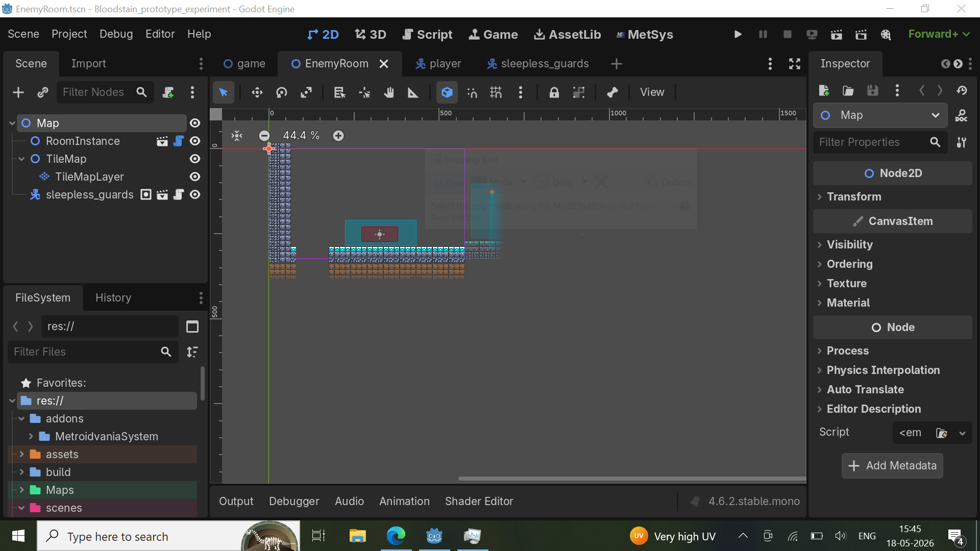Viewport: 980px width, 551px height.
Task: Toggle Grid Snap in the 2D toolbar
Action: [x=496, y=92]
